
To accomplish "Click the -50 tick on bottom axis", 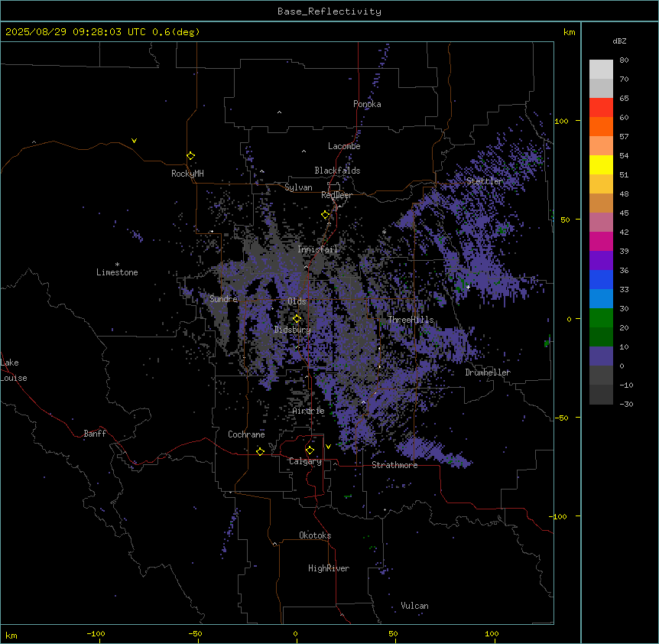I will 195,633.
